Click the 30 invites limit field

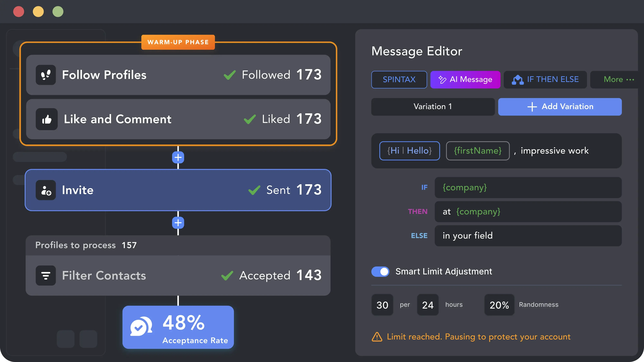point(382,305)
